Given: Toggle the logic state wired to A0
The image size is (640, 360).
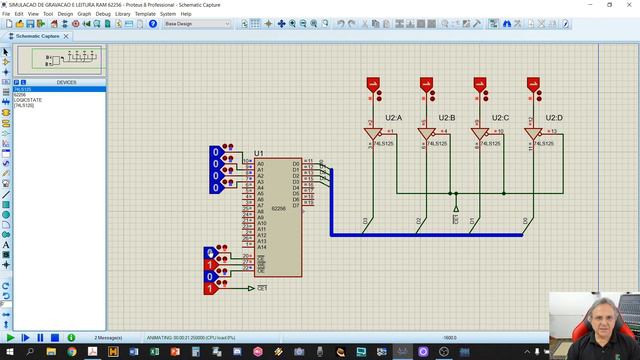Looking at the screenshot, I should point(216,153).
